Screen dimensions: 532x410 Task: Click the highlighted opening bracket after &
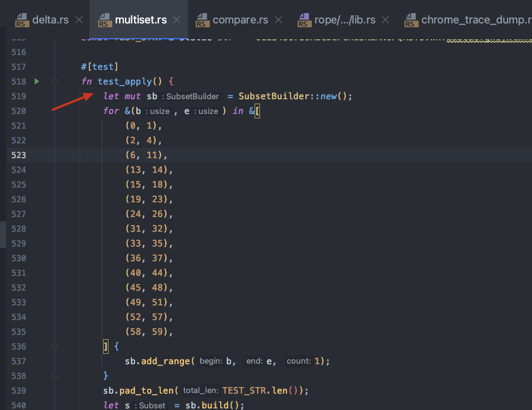click(257, 111)
